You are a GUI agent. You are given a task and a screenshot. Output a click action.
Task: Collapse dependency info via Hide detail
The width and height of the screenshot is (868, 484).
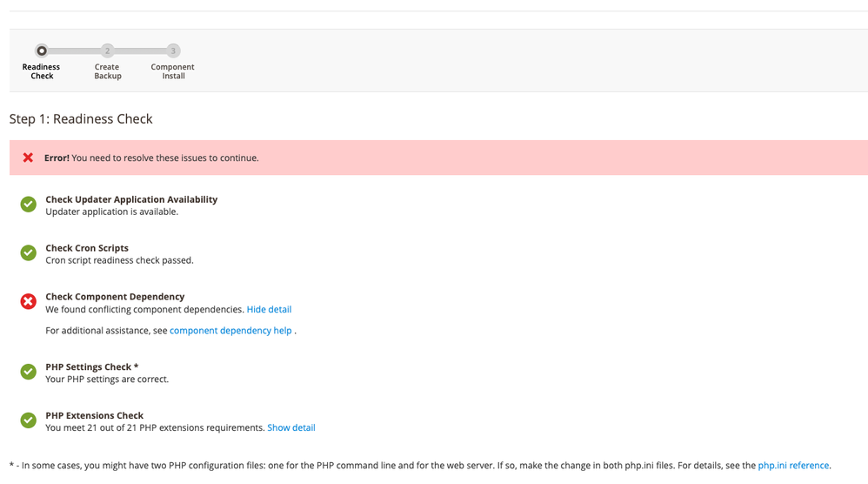point(269,310)
